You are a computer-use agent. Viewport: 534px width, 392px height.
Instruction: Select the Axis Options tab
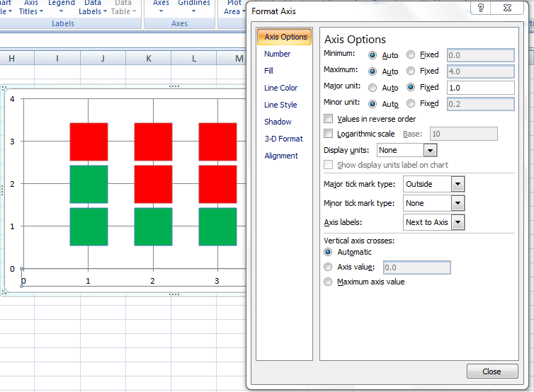(x=285, y=37)
